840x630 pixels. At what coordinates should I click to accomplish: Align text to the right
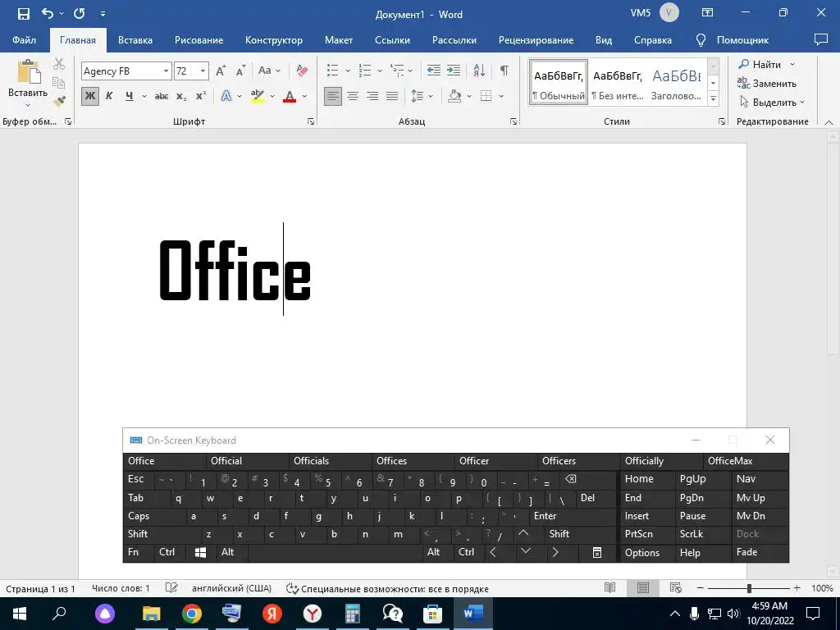click(372, 96)
